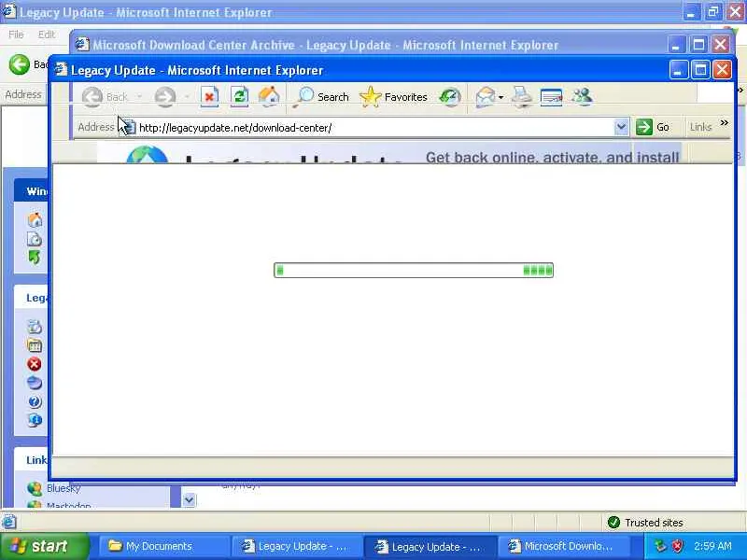Open the History toolbar icon beside Favorites
Viewport: 747px width, 560px height.
tap(450, 97)
